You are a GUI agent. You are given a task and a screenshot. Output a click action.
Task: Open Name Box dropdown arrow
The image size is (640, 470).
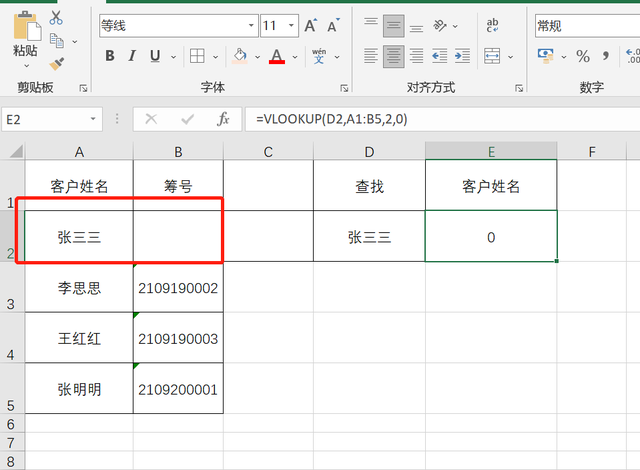(93, 119)
